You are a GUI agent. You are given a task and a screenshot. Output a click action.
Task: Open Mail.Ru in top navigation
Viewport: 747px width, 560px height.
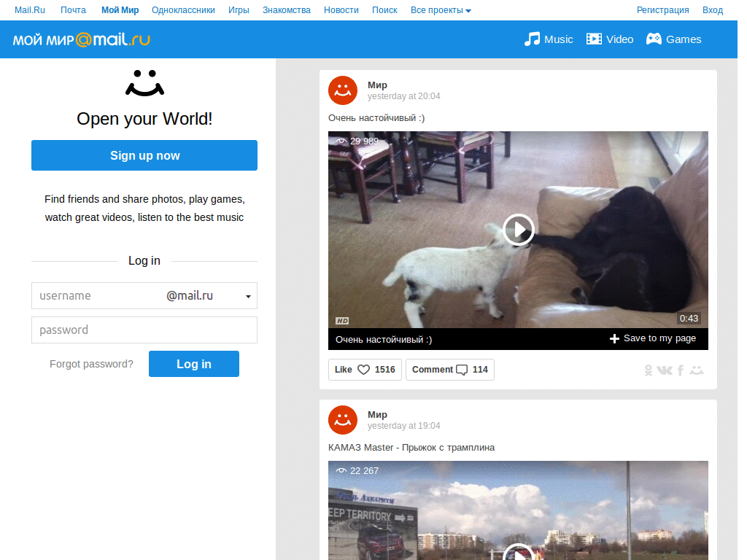(x=29, y=10)
